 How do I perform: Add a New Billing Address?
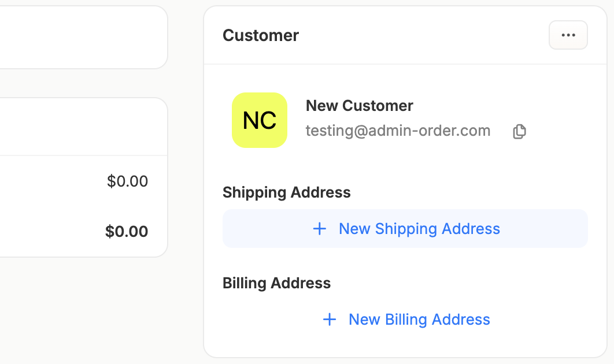point(405,320)
